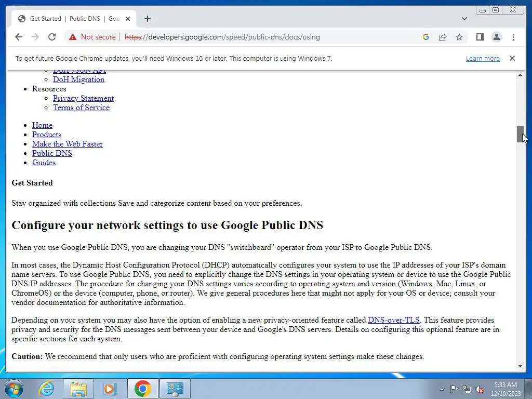532x399 pixels.
Task: Launch Internet Explorer from taskbar
Action: coord(46,389)
